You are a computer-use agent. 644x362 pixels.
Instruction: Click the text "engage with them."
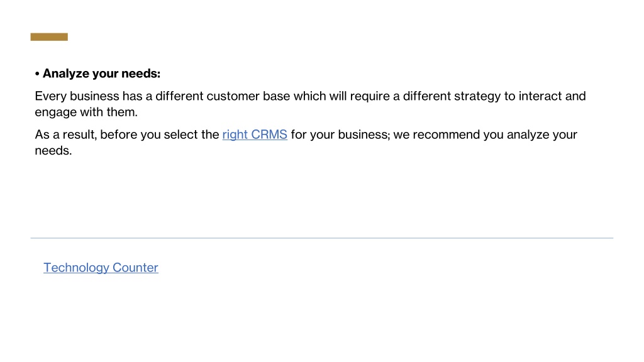(86, 112)
